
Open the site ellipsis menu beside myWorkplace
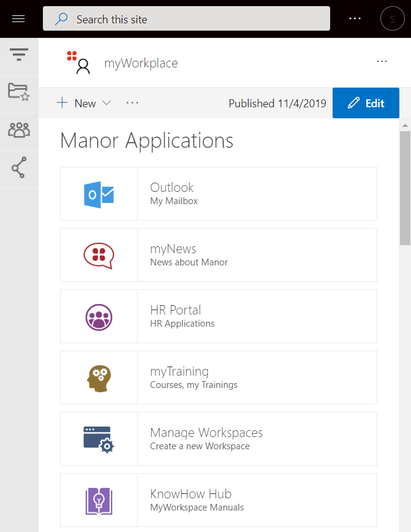point(382,61)
